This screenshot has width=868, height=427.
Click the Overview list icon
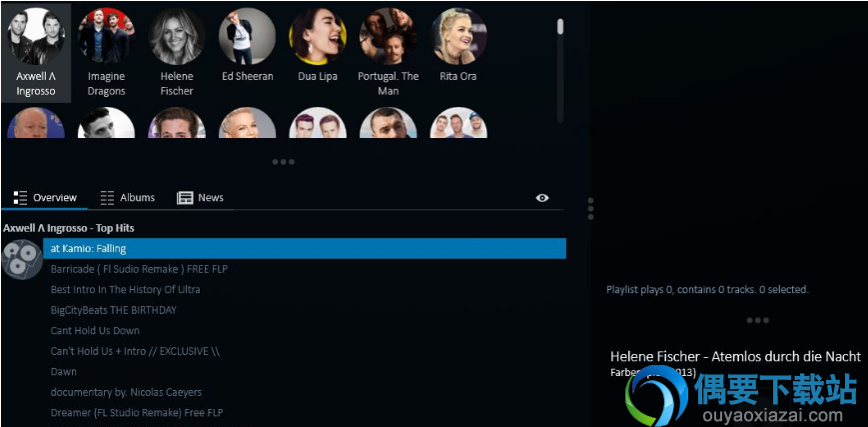21,198
